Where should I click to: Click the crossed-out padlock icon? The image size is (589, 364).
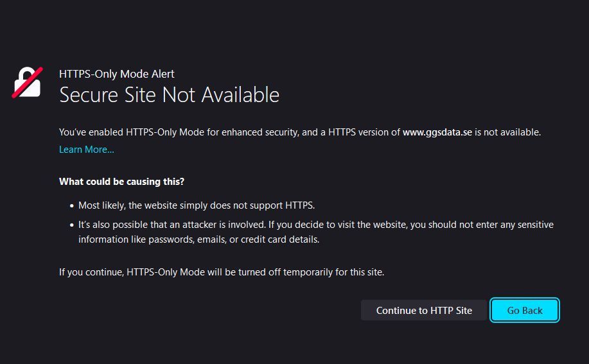click(x=28, y=83)
